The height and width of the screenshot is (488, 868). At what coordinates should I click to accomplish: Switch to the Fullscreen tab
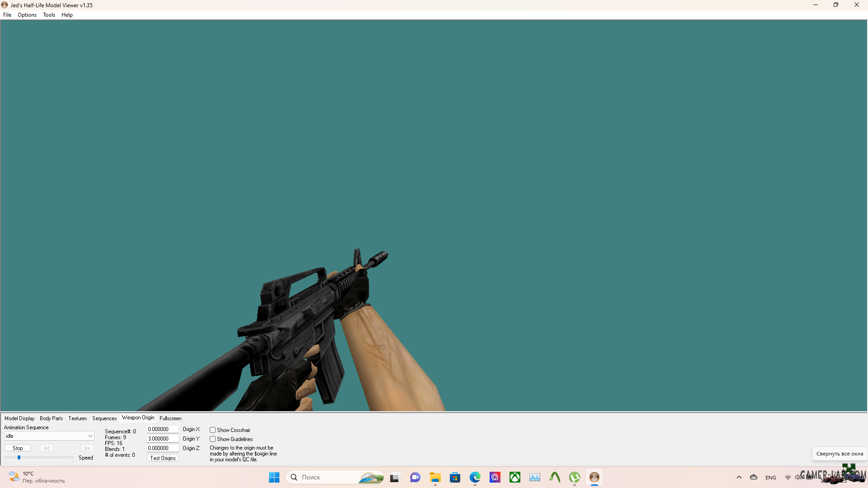point(170,418)
